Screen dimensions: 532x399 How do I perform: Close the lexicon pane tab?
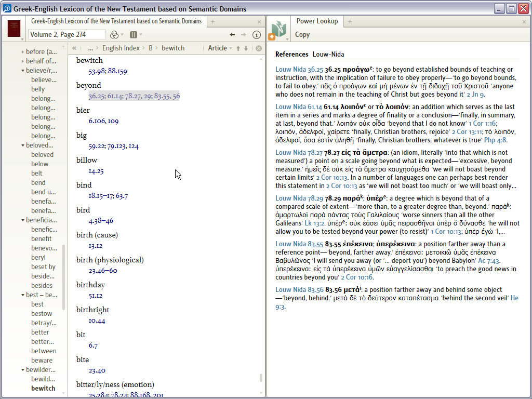259,22
